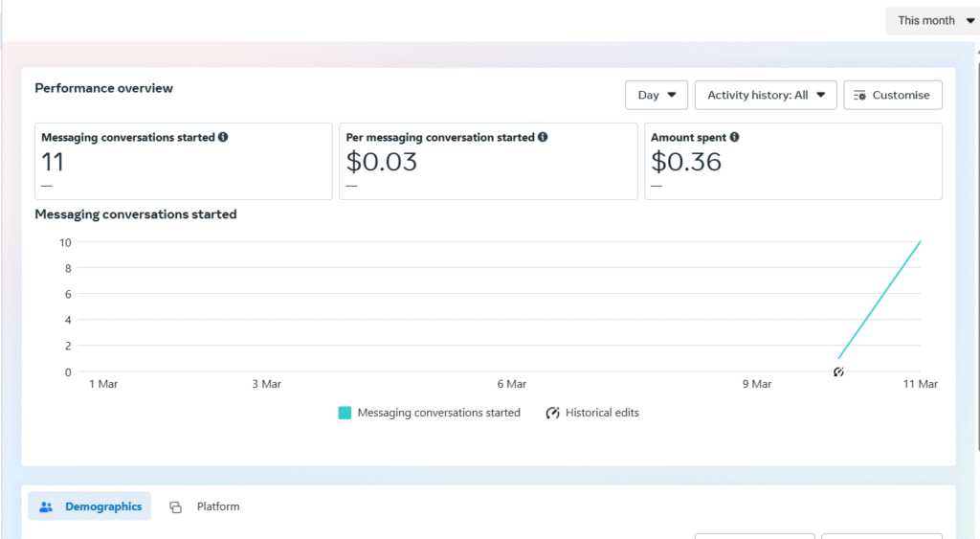Click the Customise settings icon
Viewport: 980px width, 539px height.
[x=859, y=96]
